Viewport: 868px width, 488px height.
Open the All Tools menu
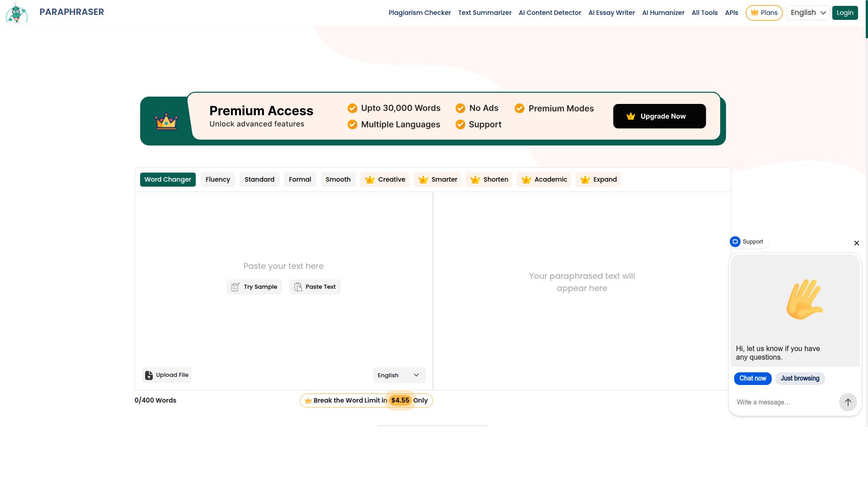point(704,13)
